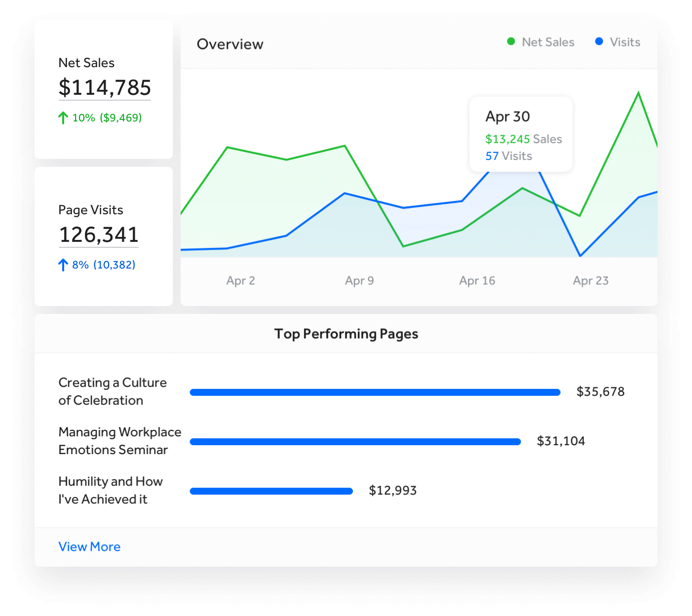This screenshot has width=692, height=616.
Task: Click the blue upward arrow under Page Visits
Action: pos(63,265)
